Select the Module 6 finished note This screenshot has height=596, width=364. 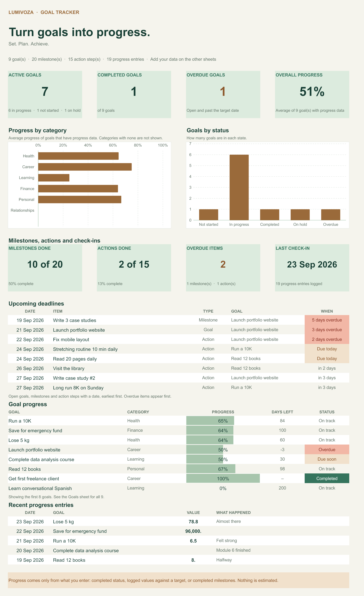click(233, 550)
